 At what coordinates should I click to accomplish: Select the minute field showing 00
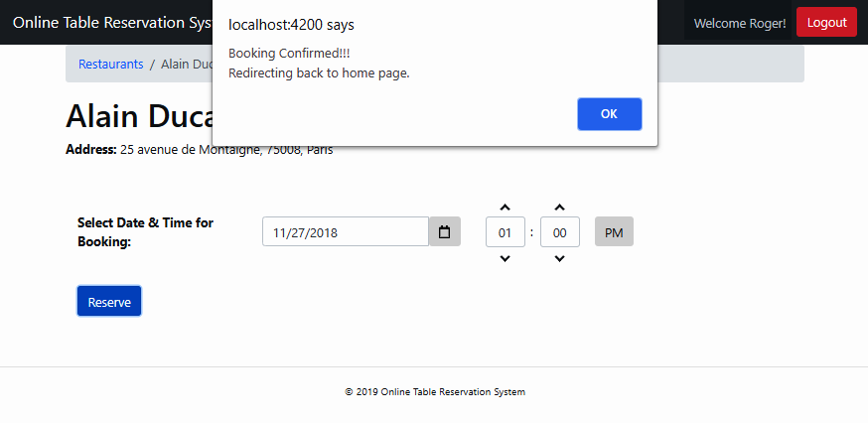pyautogui.click(x=559, y=232)
